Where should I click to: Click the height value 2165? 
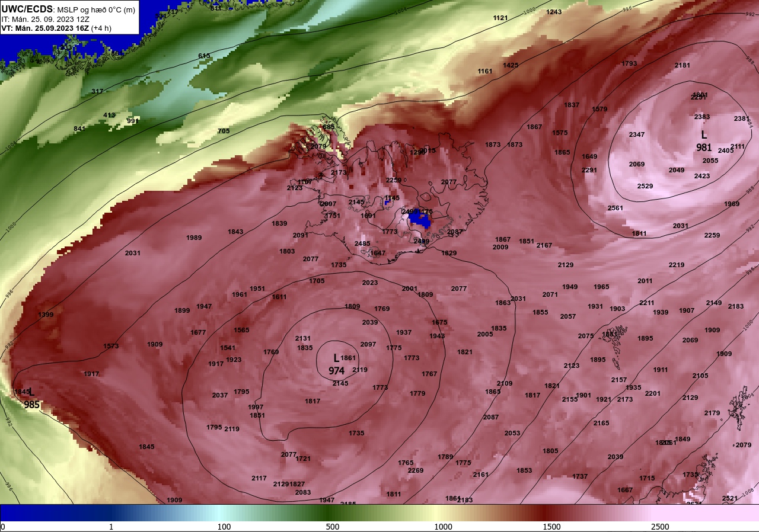[x=601, y=423]
